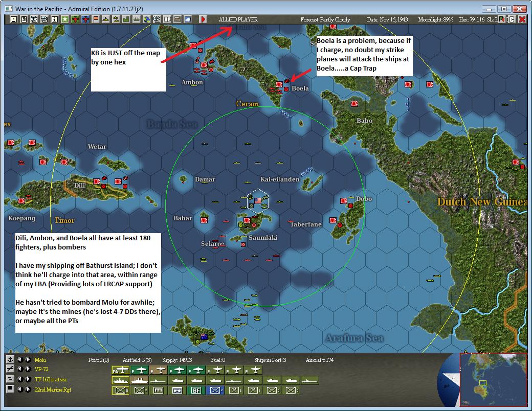
Task: Click the first save-disk icon in the toolbar
Action: (14, 19)
